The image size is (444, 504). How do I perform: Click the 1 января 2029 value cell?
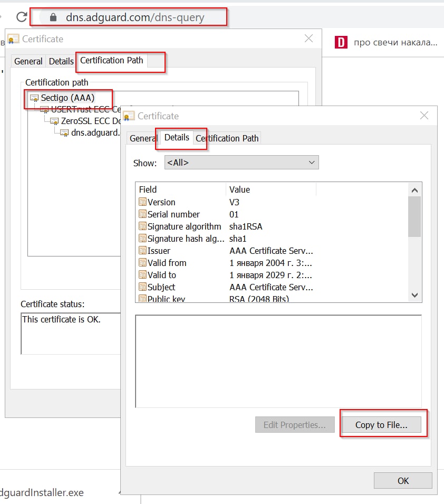point(271,275)
